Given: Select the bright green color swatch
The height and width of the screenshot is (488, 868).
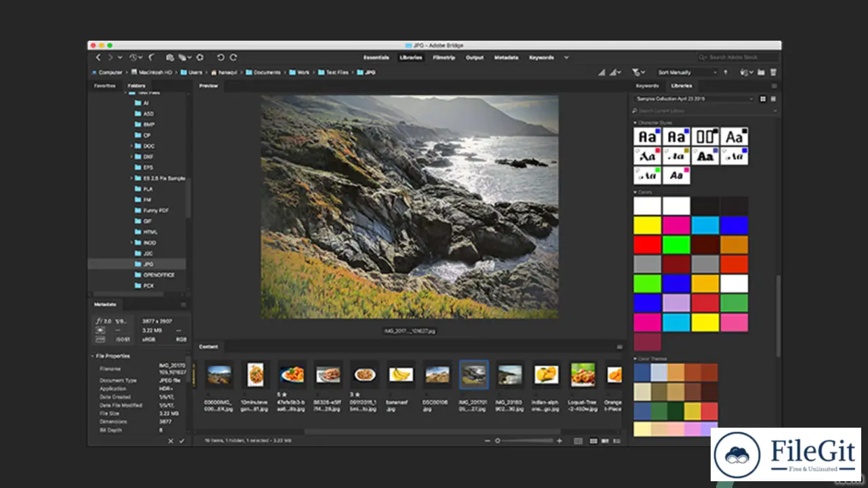Looking at the screenshot, I should (x=676, y=245).
